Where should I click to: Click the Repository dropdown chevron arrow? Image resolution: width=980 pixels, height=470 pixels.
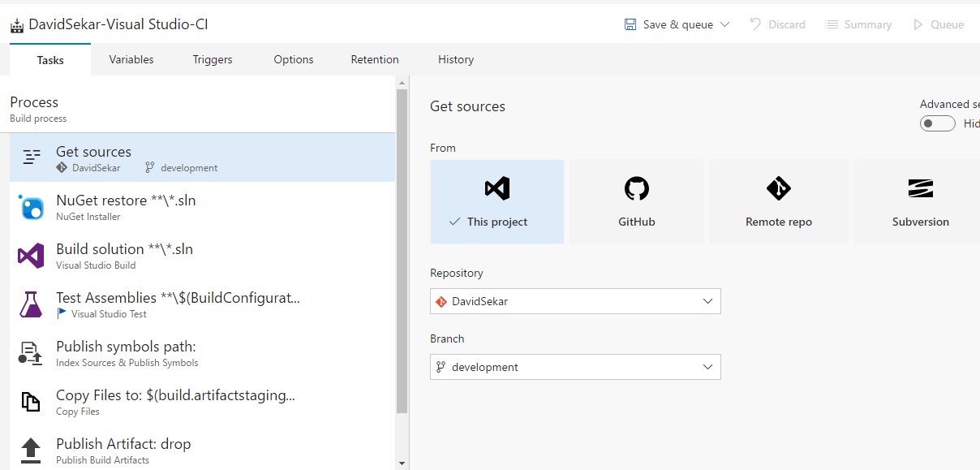click(708, 301)
